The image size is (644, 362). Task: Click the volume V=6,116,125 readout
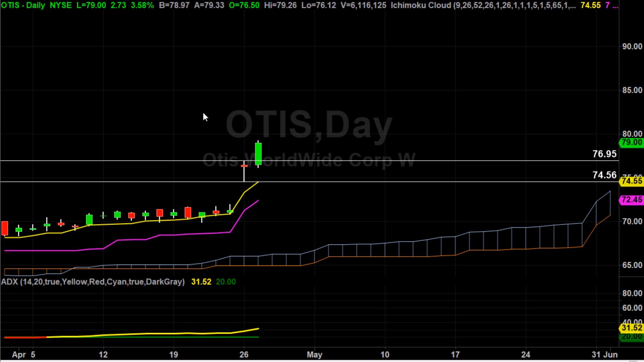[363, 5]
